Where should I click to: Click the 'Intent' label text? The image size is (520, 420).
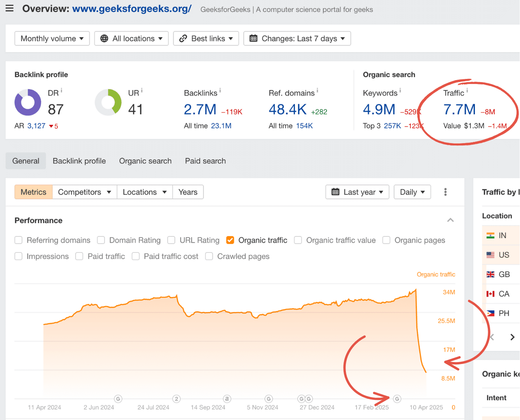tap(496, 398)
